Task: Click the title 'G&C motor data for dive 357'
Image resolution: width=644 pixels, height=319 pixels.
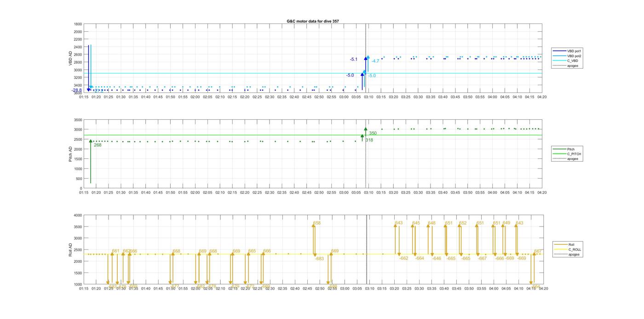Action: click(x=313, y=21)
